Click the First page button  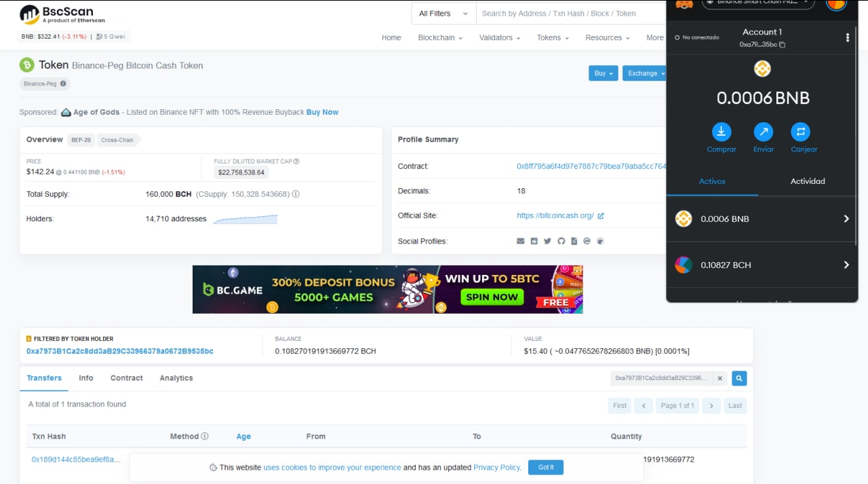(x=620, y=406)
